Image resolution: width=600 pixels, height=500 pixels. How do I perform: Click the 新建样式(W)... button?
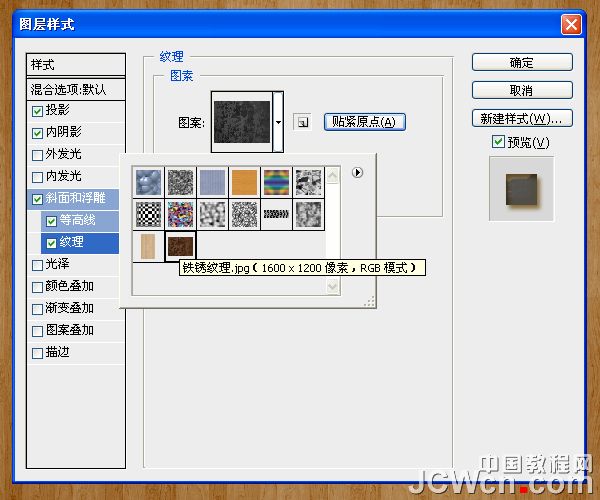522,118
